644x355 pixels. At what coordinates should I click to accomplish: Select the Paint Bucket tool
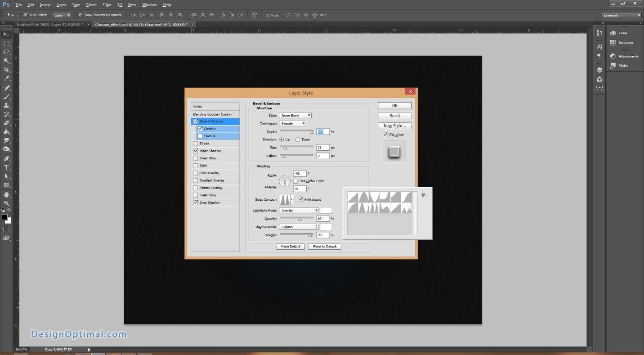click(6, 132)
